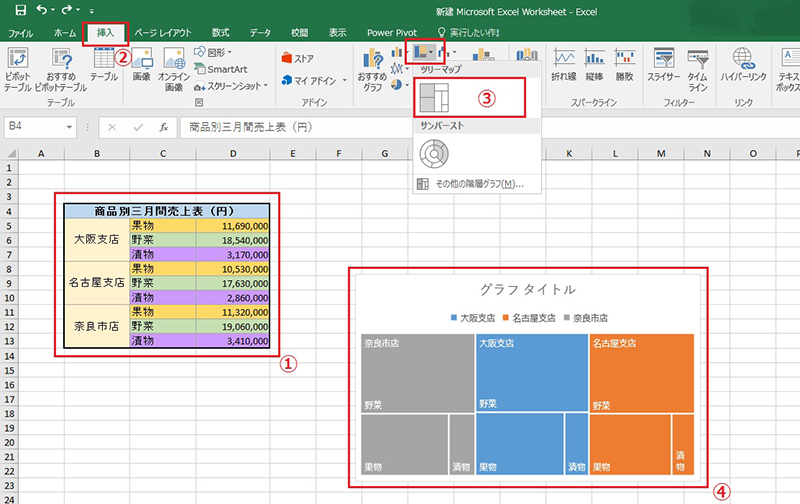Select the 大阪支店 cell in the table

pos(97,240)
